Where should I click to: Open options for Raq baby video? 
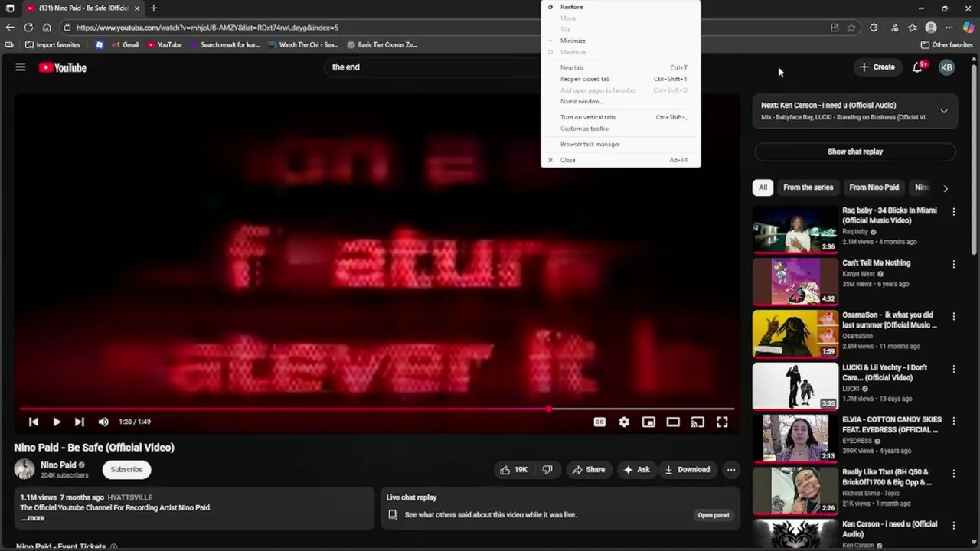953,211
